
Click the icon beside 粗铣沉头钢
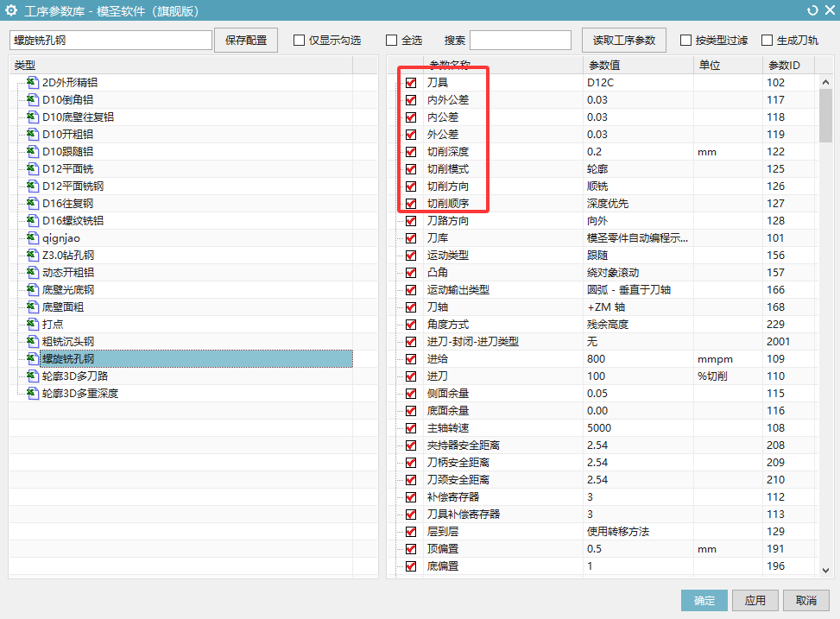tap(33, 341)
